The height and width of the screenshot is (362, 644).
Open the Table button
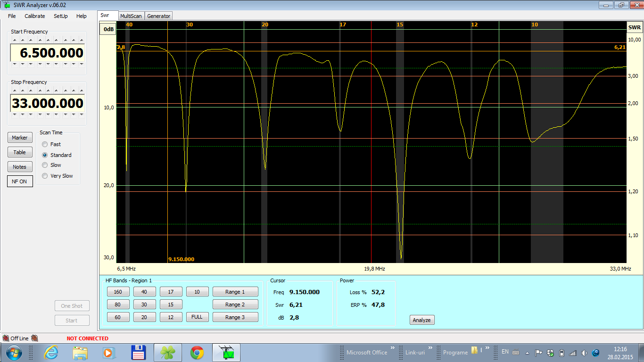coord(20,152)
